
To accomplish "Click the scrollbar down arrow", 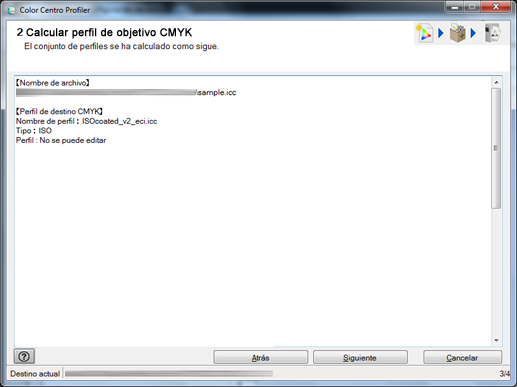I will [x=496, y=340].
